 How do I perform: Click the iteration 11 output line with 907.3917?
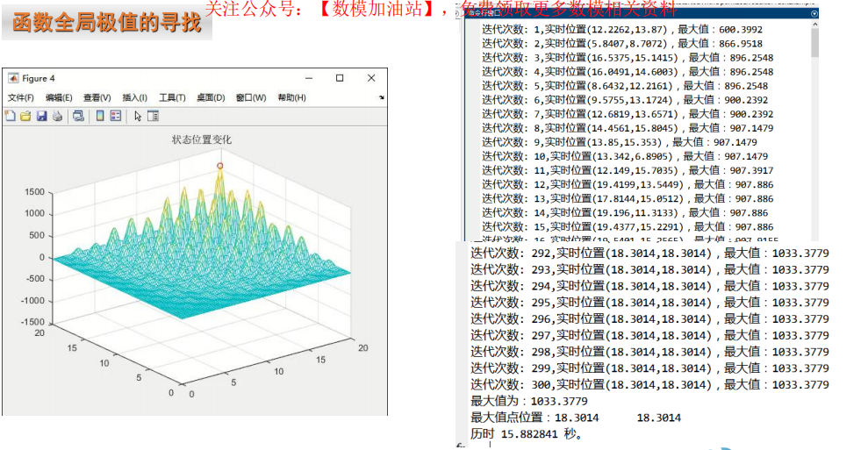pyautogui.click(x=628, y=170)
